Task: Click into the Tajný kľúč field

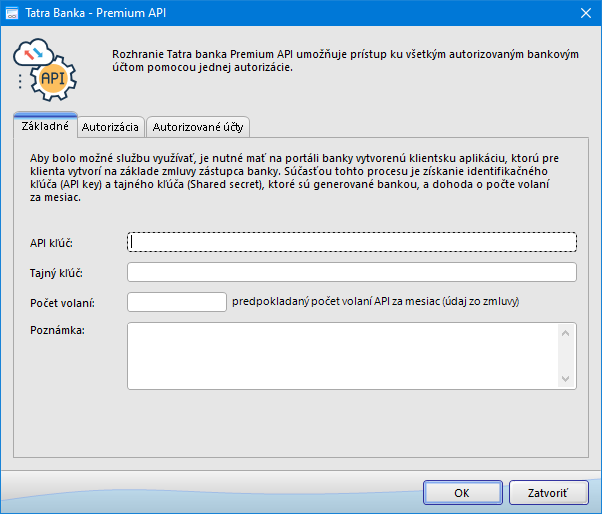Action: tap(352, 272)
